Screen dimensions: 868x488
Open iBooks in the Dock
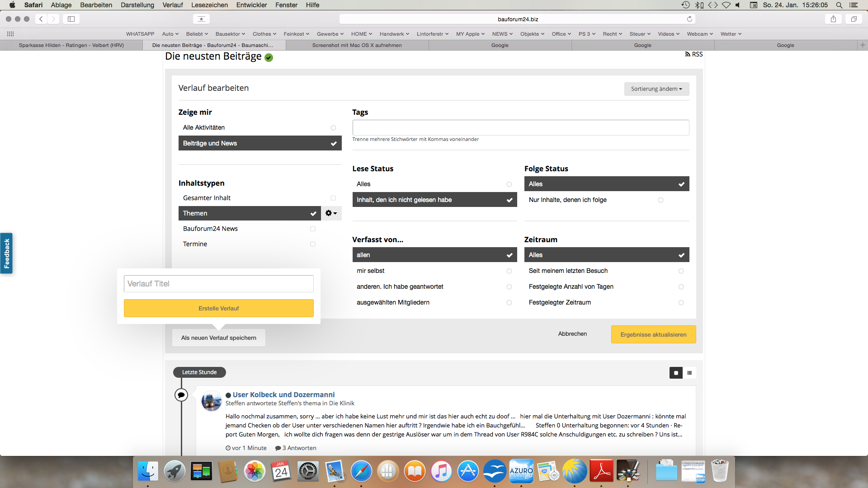pos(415,472)
